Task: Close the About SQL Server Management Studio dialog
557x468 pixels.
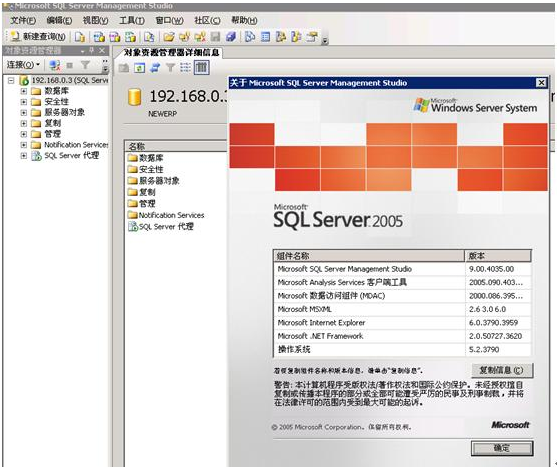Action: tap(541, 83)
